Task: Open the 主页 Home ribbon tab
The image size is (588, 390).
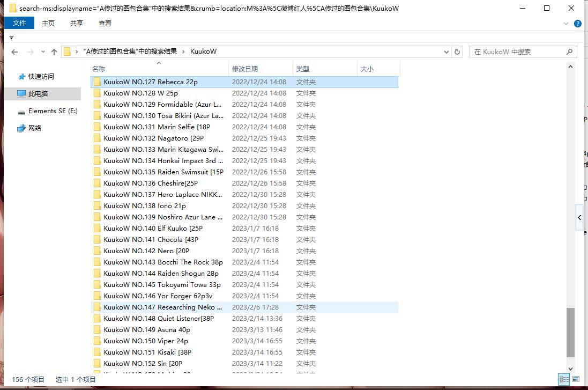Action: [x=48, y=23]
